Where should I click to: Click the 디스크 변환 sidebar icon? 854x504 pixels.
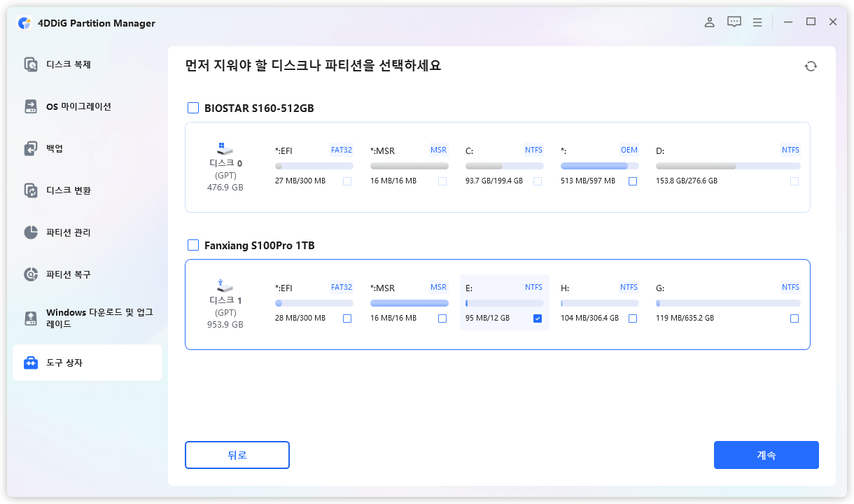point(31,190)
